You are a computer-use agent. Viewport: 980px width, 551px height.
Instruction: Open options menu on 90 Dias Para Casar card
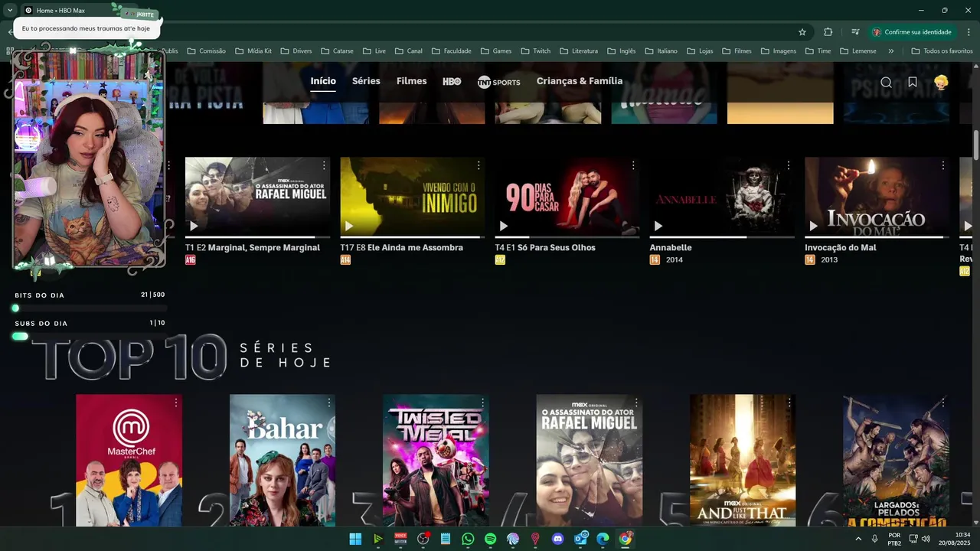pos(633,165)
